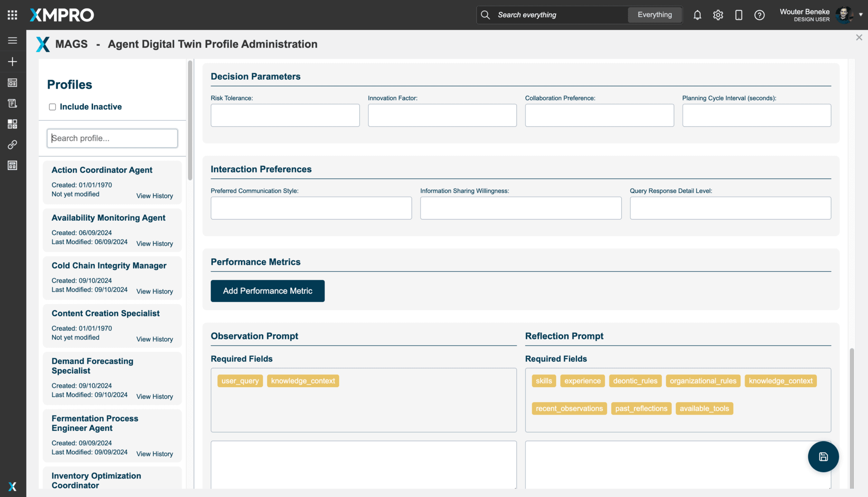Select the Cold Chain Integrity Manager profile
Image resolution: width=868 pixels, height=497 pixels.
108,266
